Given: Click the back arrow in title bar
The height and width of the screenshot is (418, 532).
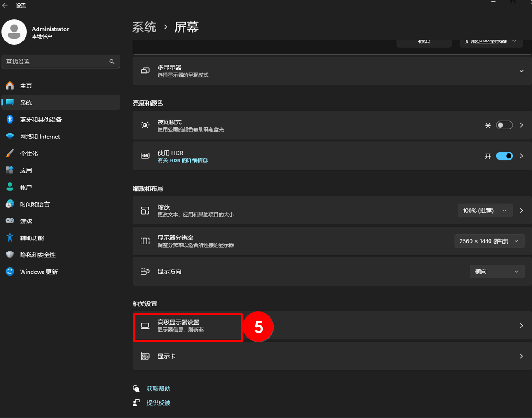Looking at the screenshot, I should coord(5,6).
